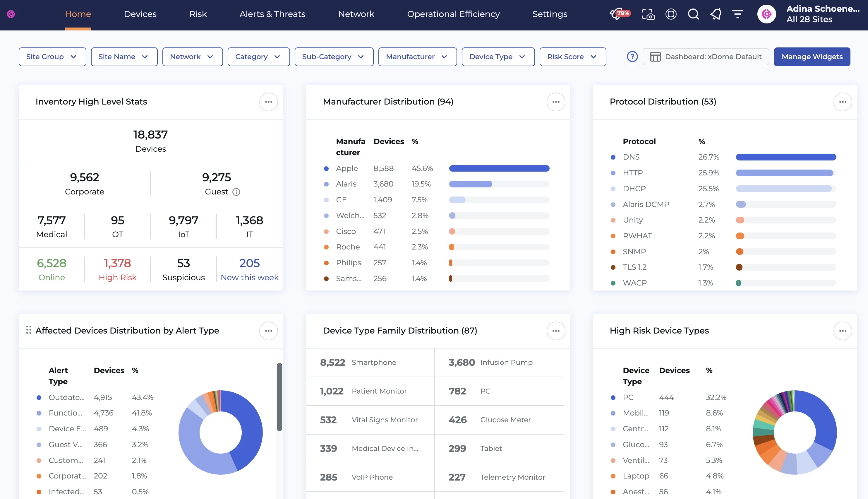Expand the Risk Score dropdown
Viewport: 868px width, 499px height.
pyautogui.click(x=572, y=57)
